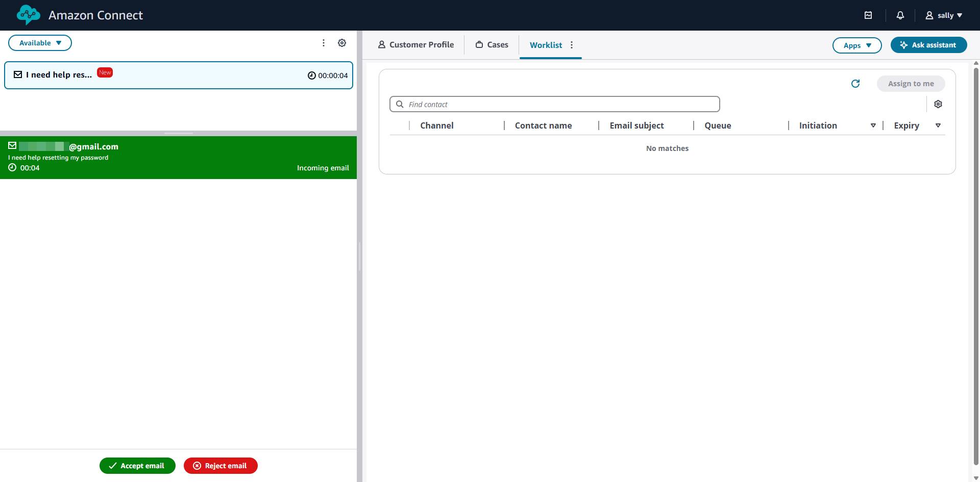Click the Find contact search field
Screen dimensions: 980x482
click(x=554, y=104)
